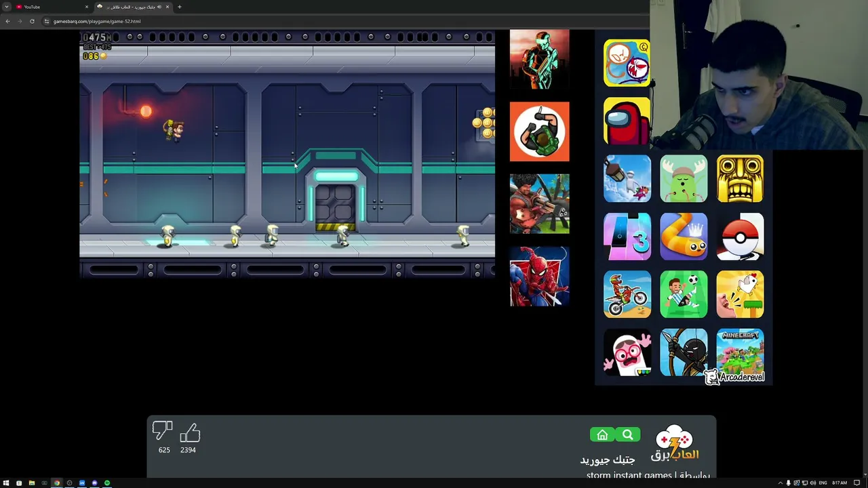The height and width of the screenshot is (488, 868).
Task: Click the Jetpack Joyride game canvas
Action: coord(288,154)
